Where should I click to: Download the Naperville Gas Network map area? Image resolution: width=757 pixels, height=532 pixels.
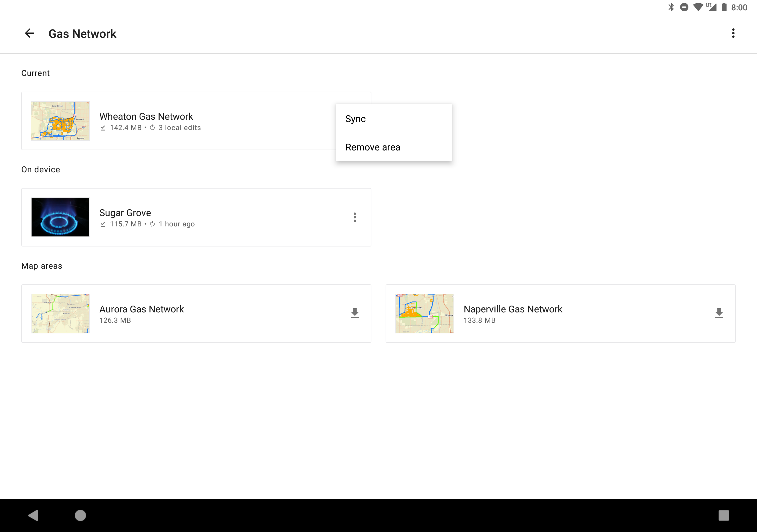tap(719, 314)
